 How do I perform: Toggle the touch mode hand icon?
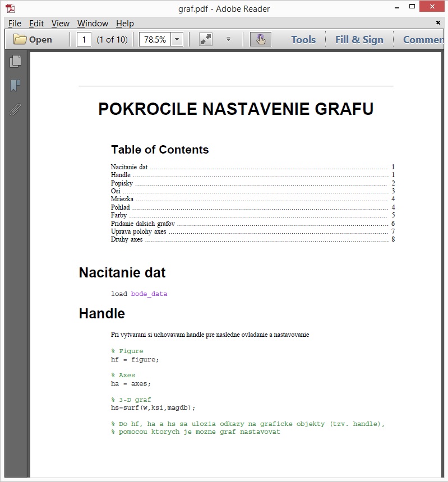(260, 39)
